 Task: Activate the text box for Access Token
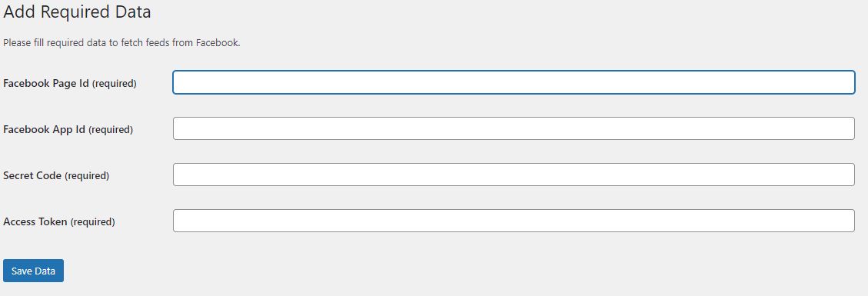[514, 221]
